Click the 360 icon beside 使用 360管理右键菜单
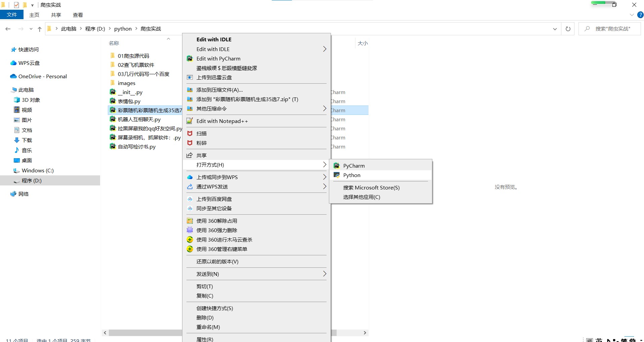644x342 pixels. [190, 249]
